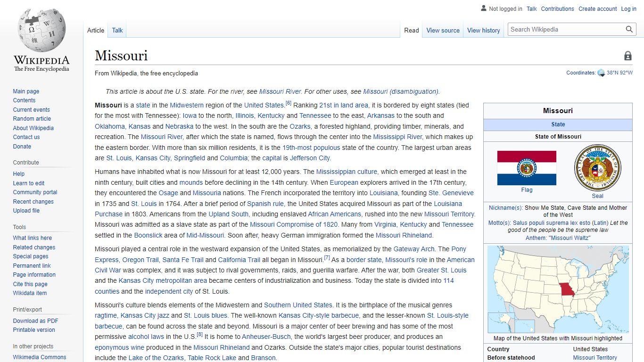Follow the Missouri River hatnote link
Viewport: 644px width, 362px height.
pyautogui.click(x=280, y=91)
